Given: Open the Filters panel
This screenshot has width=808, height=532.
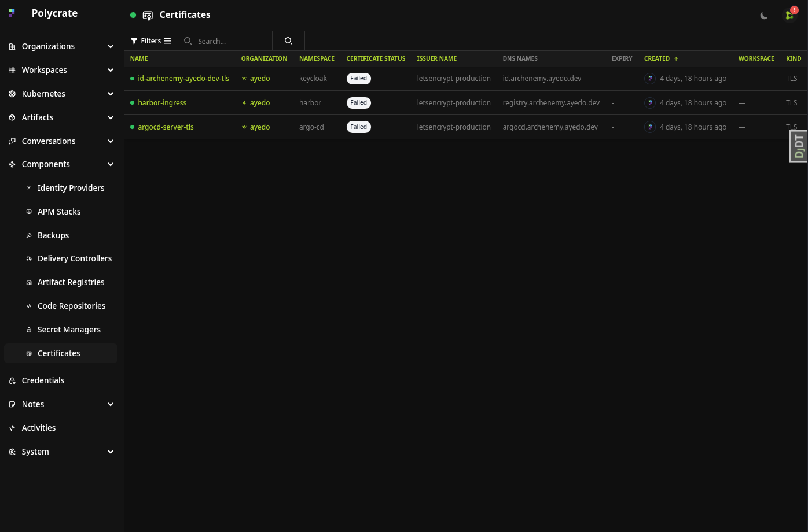Looking at the screenshot, I should [x=150, y=41].
